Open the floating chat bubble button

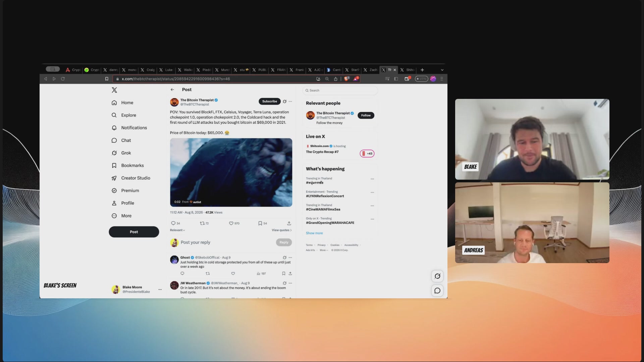tap(437, 291)
